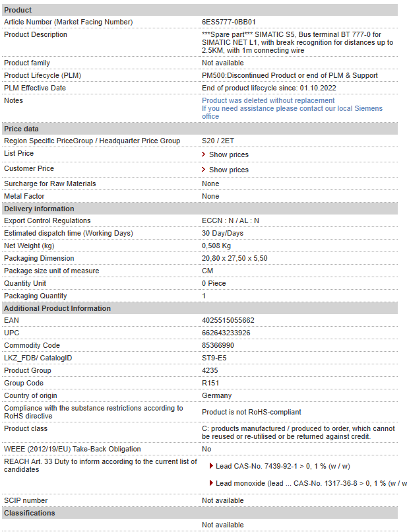Select the article number 6ES5777-0BB01
This screenshot has width=407, height=532.
click(229, 22)
